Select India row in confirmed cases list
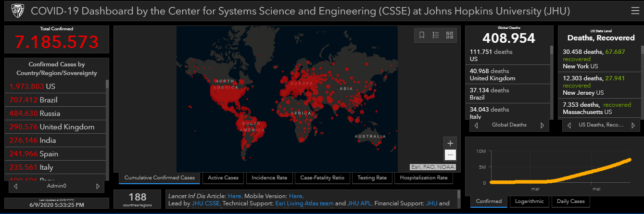The height and width of the screenshot is (214, 644). tap(55, 140)
